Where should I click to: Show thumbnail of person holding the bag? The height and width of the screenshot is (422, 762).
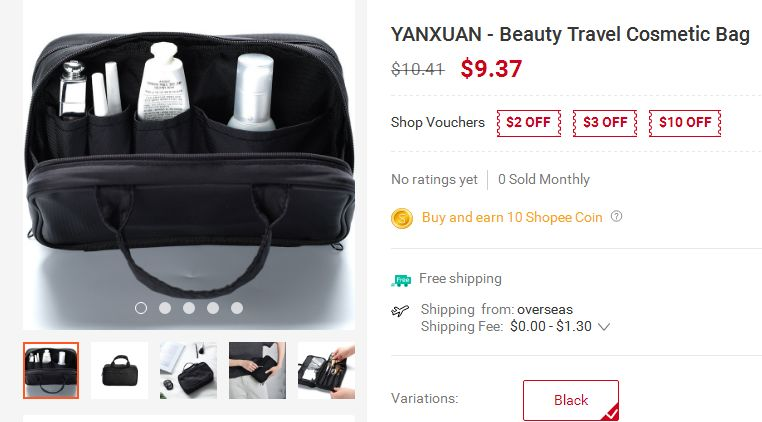click(x=258, y=370)
